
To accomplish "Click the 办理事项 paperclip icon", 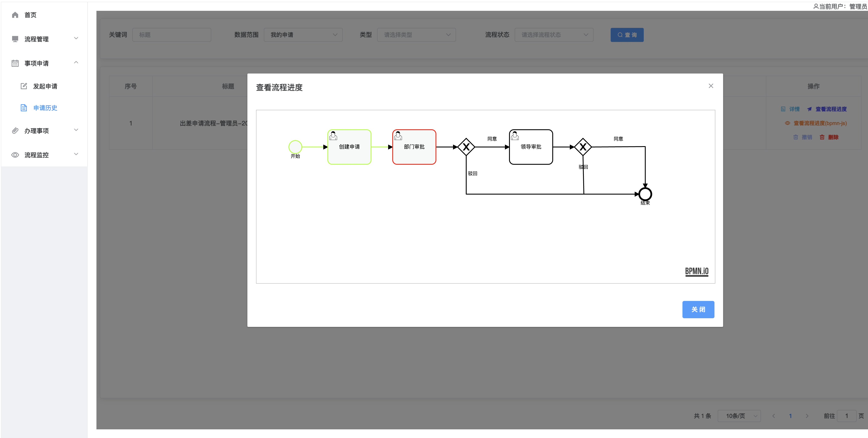I will 15,131.
